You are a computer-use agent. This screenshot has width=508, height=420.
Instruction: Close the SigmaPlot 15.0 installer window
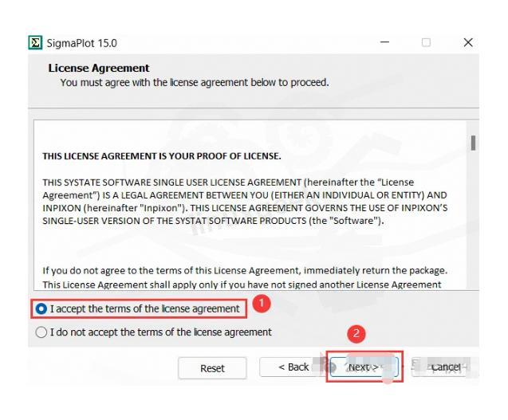(x=468, y=42)
